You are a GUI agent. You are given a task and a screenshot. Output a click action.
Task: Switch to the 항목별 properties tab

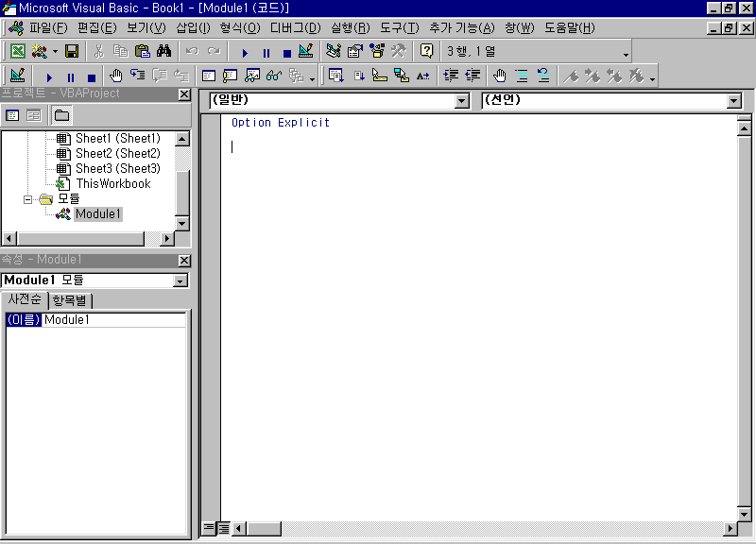pyautogui.click(x=70, y=300)
